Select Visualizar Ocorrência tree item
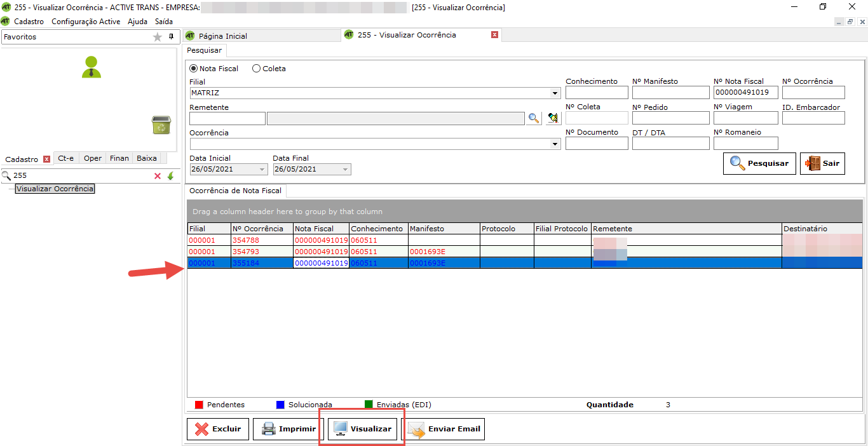The width and height of the screenshot is (868, 446). pos(55,189)
